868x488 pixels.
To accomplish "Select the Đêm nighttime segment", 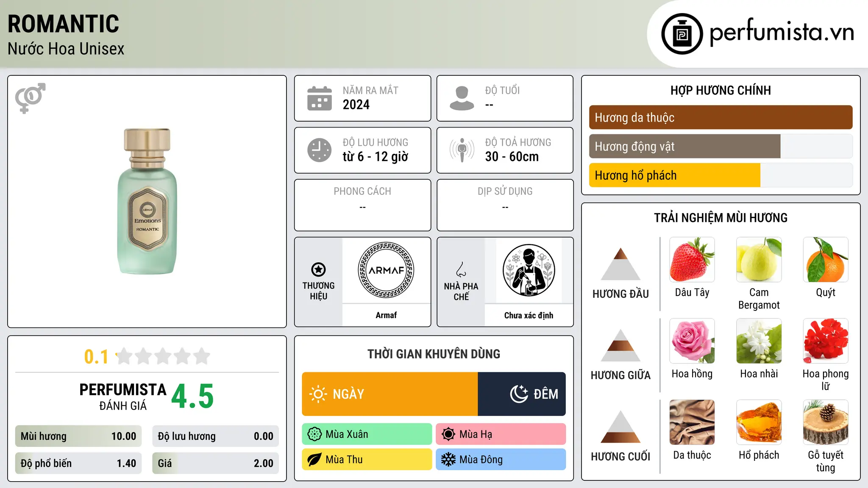I will (522, 394).
